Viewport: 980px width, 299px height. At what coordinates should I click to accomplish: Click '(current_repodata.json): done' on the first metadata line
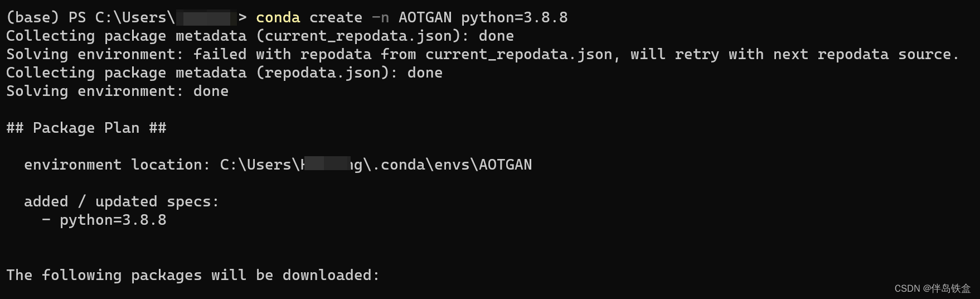(385, 36)
